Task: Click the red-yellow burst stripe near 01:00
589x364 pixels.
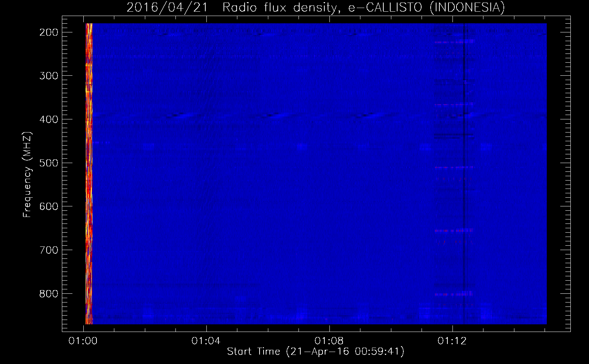Action: 89,174
